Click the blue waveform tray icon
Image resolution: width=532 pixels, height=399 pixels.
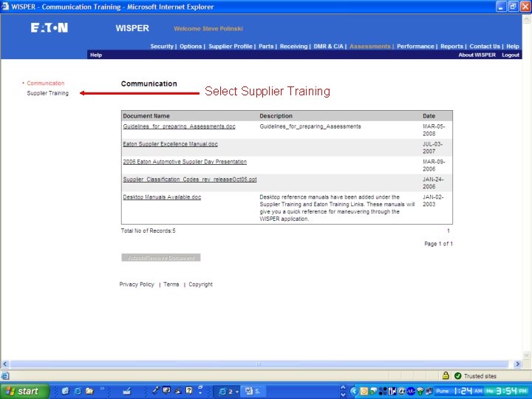pyautogui.click(x=411, y=391)
